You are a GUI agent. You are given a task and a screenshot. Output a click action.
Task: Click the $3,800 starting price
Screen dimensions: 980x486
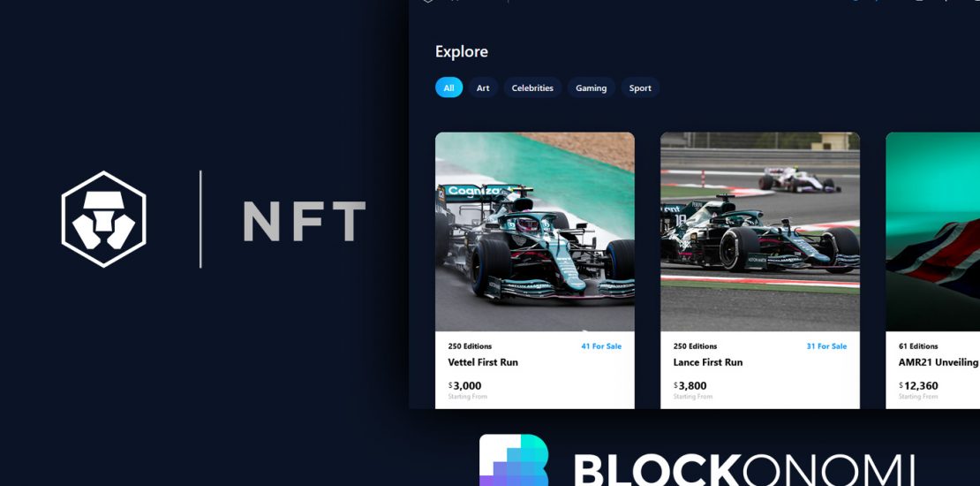pyautogui.click(x=690, y=386)
